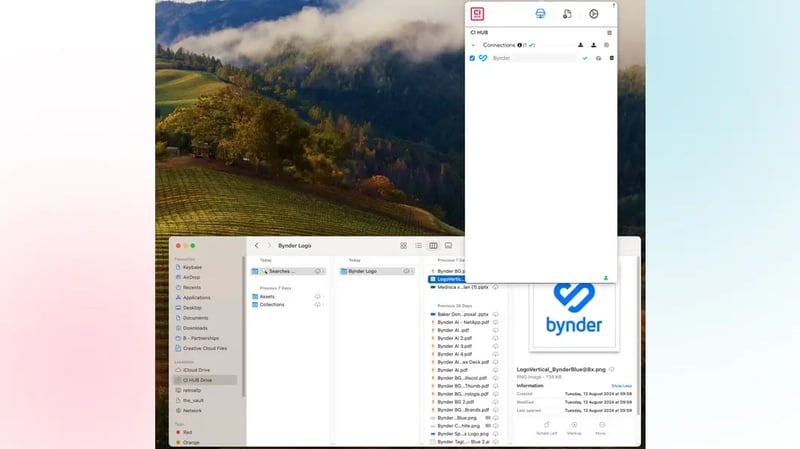Viewport: 800px width, 449px height.
Task: Open the CI HUB hamburger menu
Action: [x=609, y=33]
